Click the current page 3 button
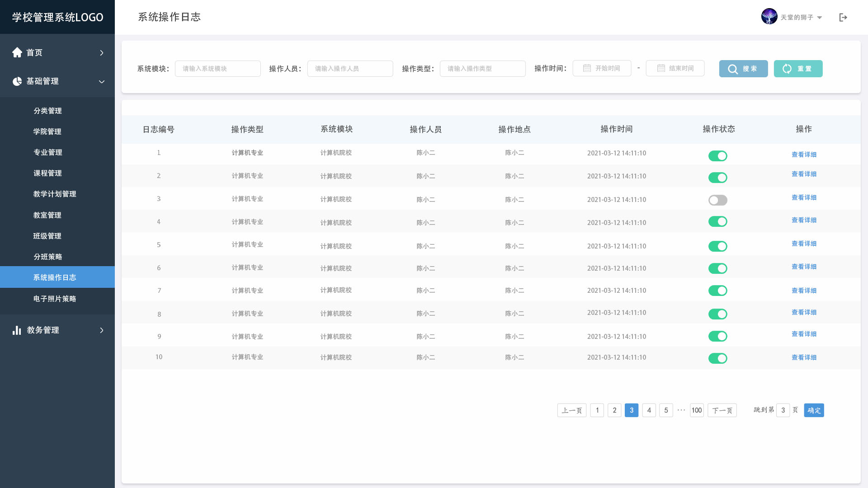This screenshot has height=488, width=868. (632, 410)
